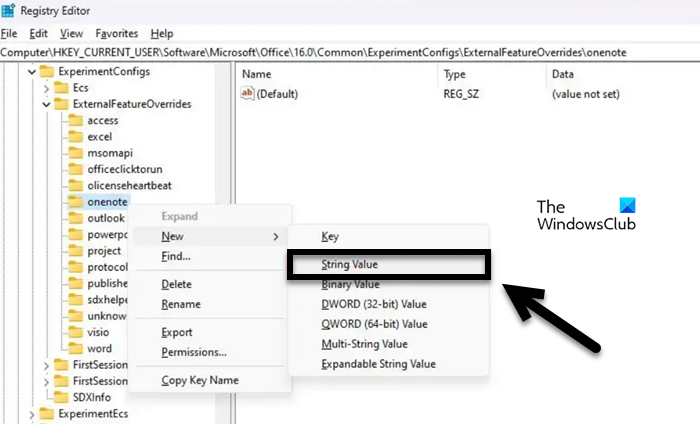Collapse the ExternalFeatureOverrides tree node
The image size is (700, 424).
[x=46, y=104]
